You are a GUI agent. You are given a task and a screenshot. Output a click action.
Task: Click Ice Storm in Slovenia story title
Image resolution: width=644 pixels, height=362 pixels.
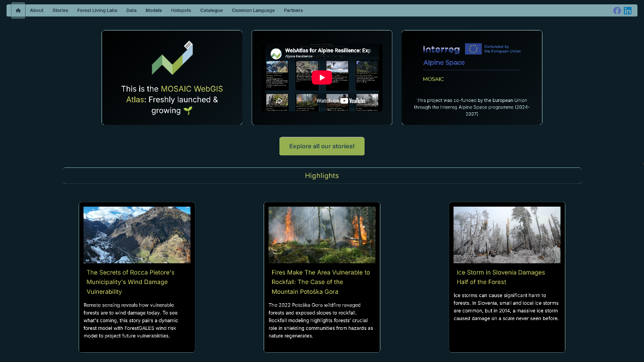coord(500,277)
